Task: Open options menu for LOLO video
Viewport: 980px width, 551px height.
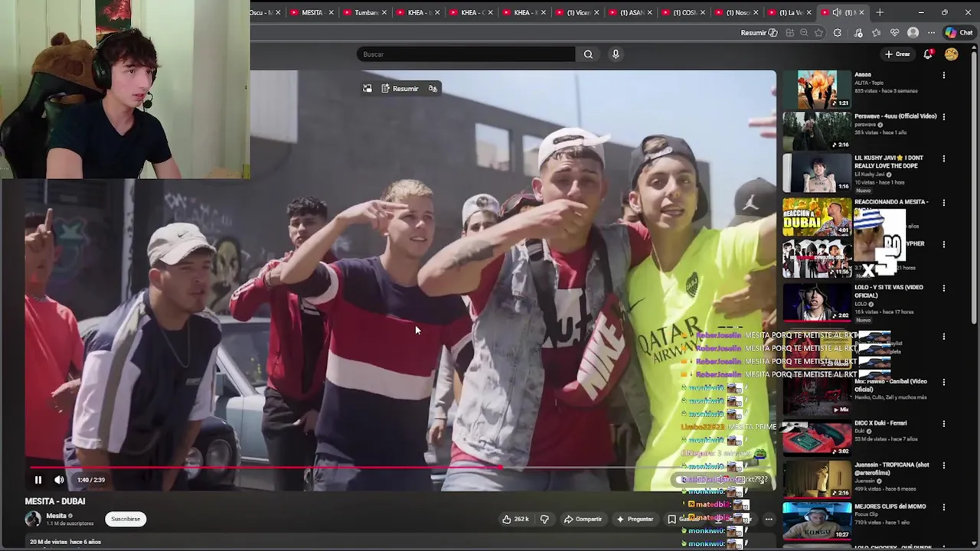Action: (x=943, y=289)
